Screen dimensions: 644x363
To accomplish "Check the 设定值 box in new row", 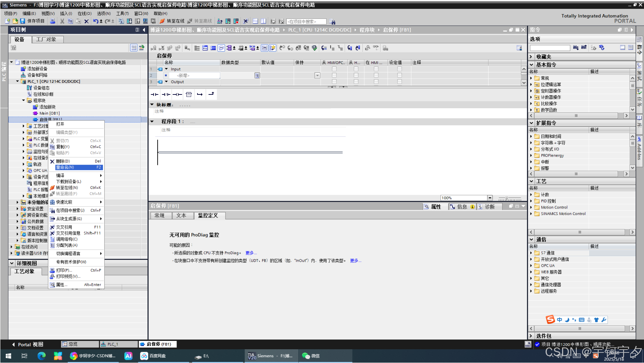I will (399, 75).
